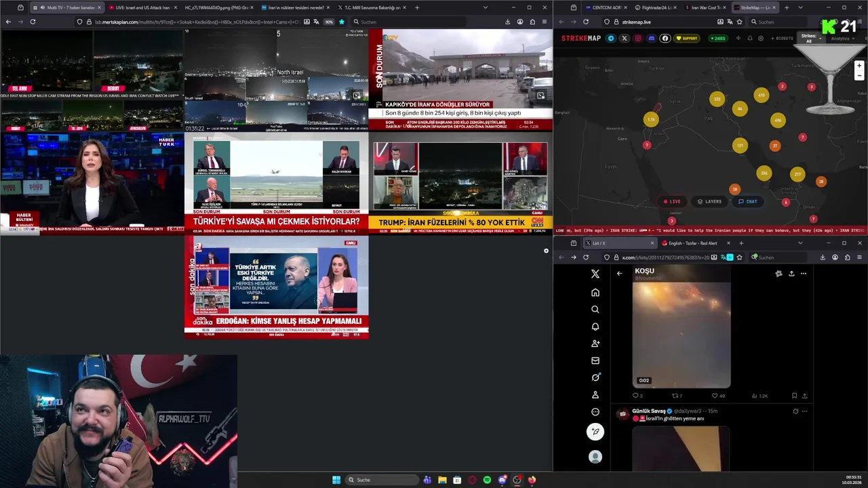Click the 496 strike cluster marker

click(x=778, y=121)
